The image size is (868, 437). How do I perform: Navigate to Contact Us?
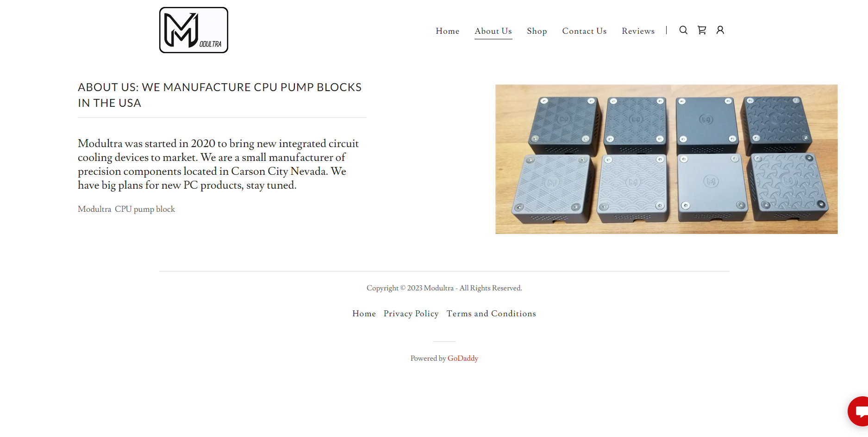pos(584,31)
